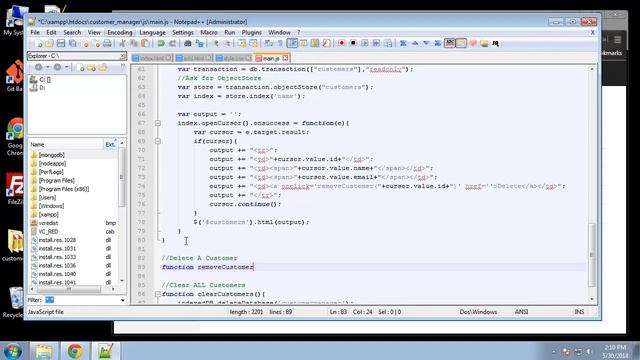Open the File menu

coord(35,32)
